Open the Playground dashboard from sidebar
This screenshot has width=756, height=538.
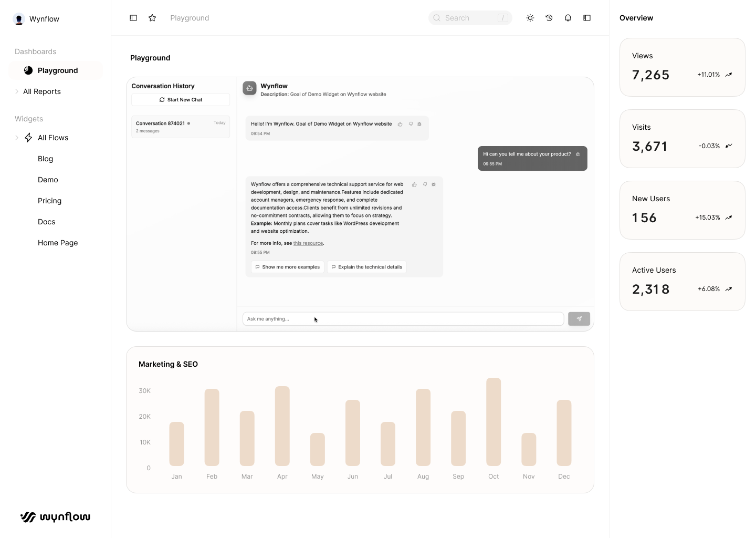tap(57, 70)
